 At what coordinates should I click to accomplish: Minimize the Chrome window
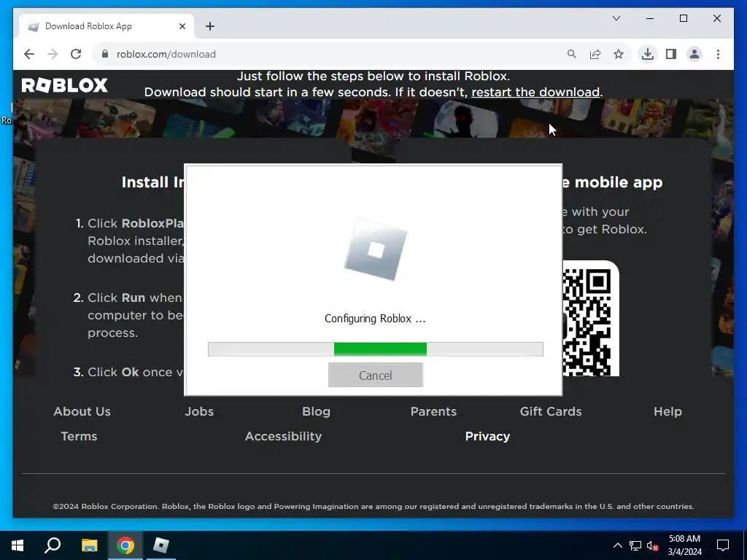tap(650, 18)
